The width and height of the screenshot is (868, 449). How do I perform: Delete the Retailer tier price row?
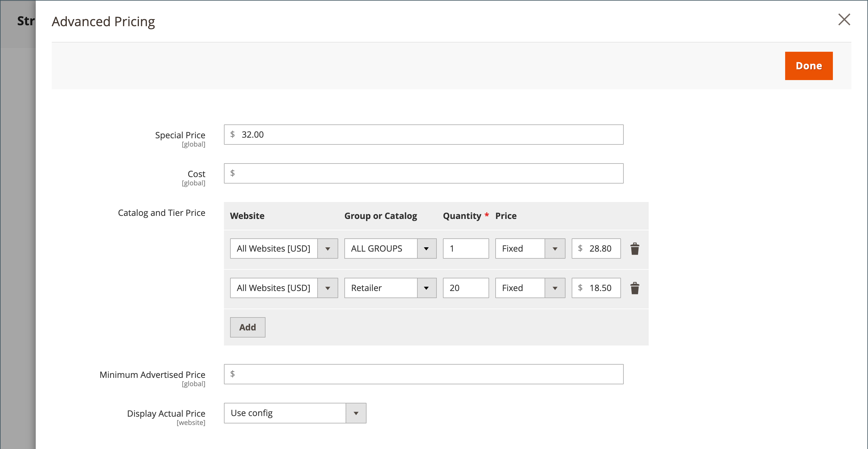(635, 288)
